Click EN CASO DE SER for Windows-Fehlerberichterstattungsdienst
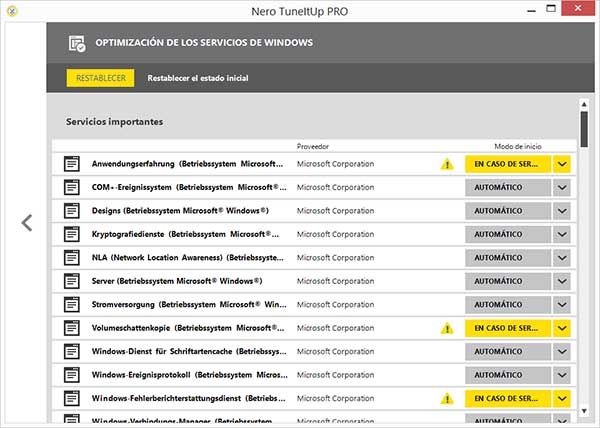Viewport: 600px width, 428px height. 508,398
